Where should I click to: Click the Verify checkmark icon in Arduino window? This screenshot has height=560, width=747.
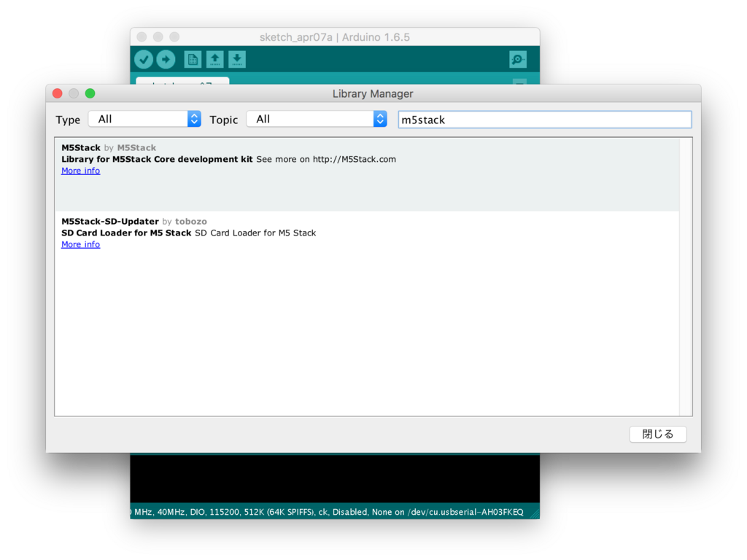tap(144, 60)
